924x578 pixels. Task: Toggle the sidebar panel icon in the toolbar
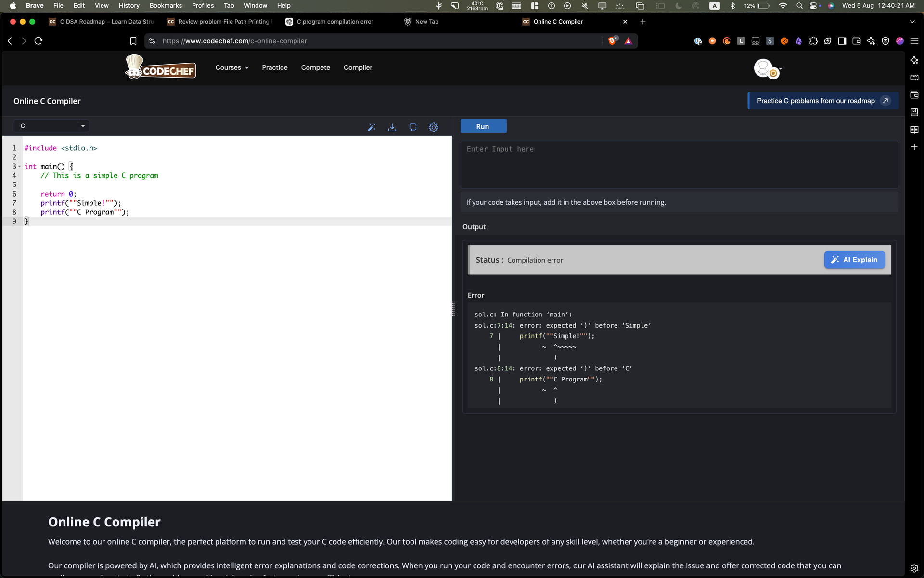click(x=842, y=41)
